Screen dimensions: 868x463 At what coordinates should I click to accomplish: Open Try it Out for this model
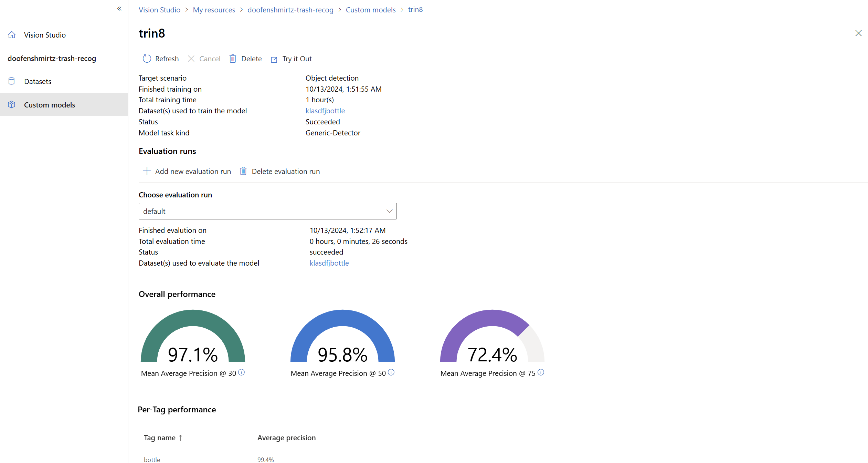coord(292,59)
